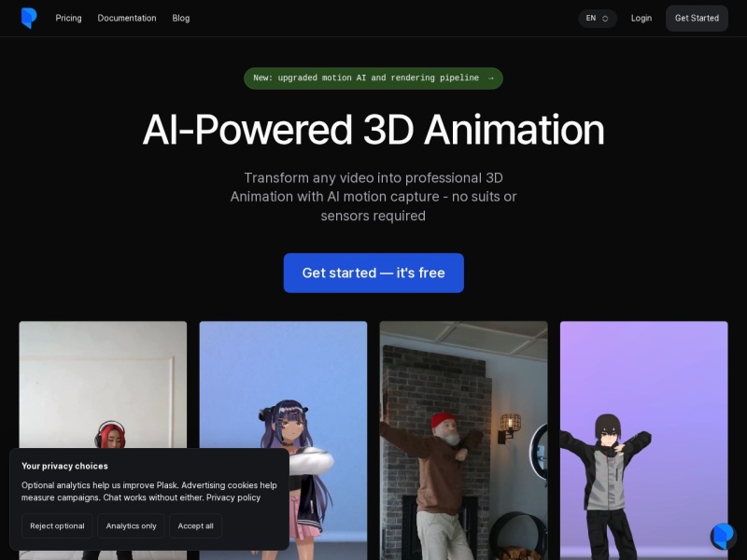Open the Plask chat bubble widget
The height and width of the screenshot is (560, 747).
point(723,536)
